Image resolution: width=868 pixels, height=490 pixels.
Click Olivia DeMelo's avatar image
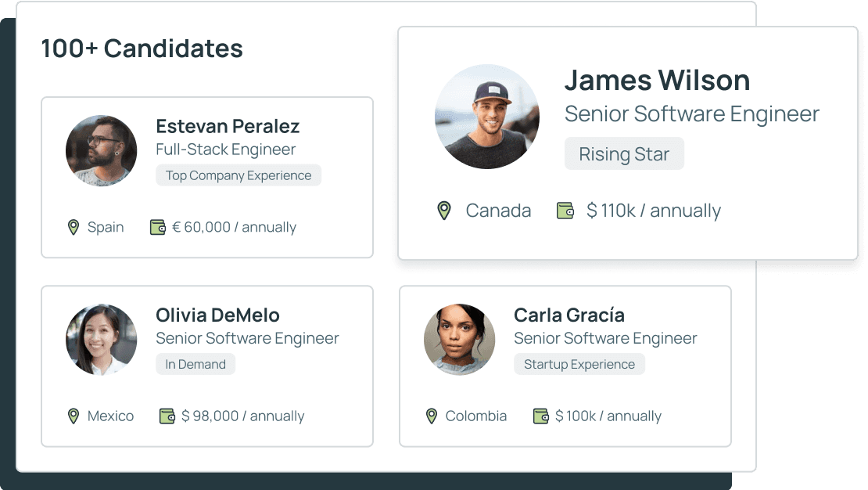click(102, 339)
